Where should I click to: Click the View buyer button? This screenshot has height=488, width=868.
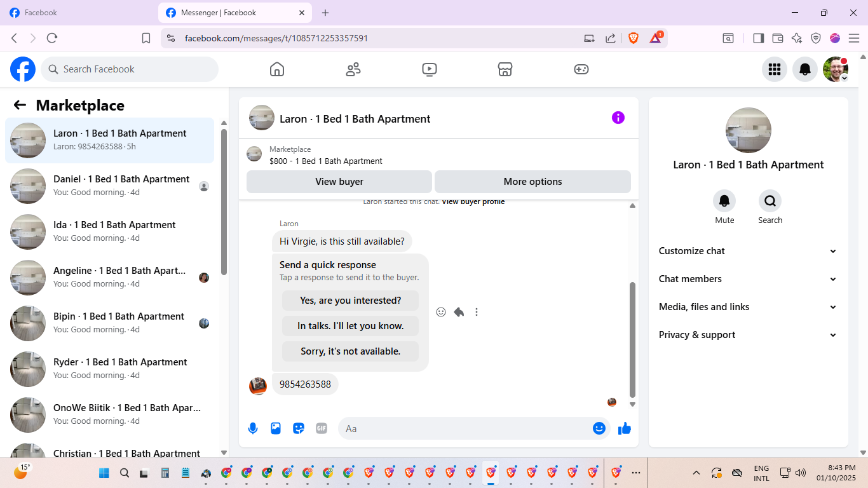coord(339,182)
